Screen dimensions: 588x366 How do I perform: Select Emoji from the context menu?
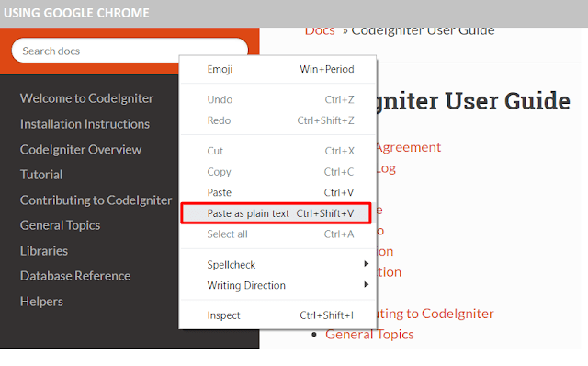point(277,69)
